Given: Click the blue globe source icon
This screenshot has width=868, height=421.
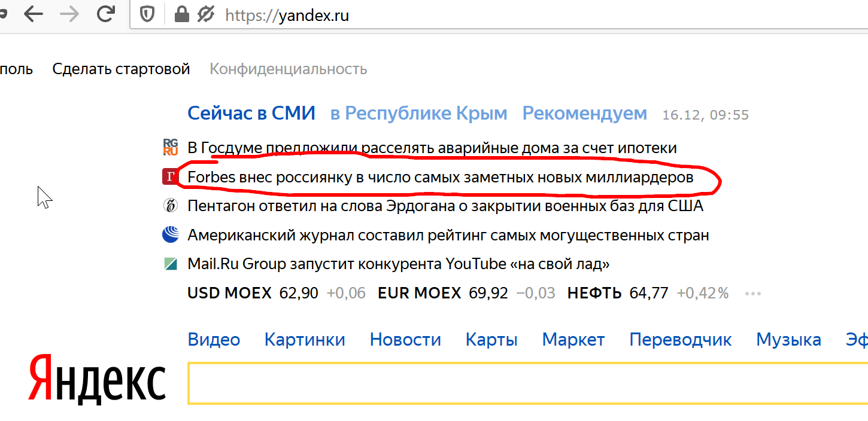Looking at the screenshot, I should [171, 234].
